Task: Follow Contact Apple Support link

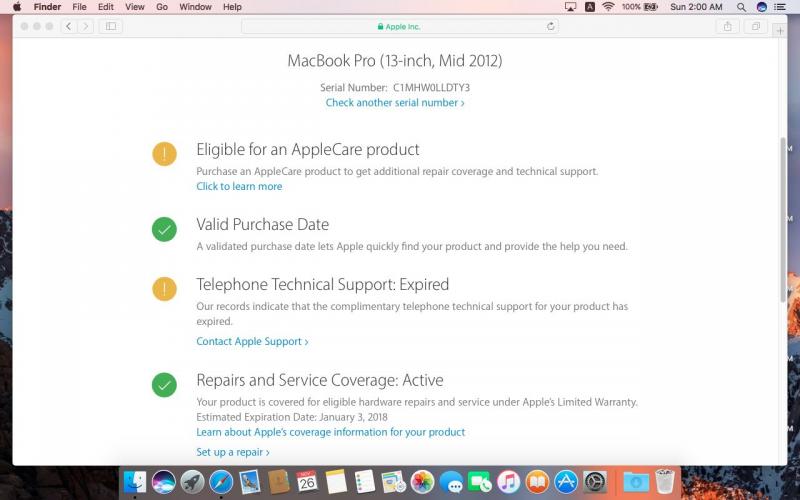Action: pyautogui.click(x=252, y=341)
